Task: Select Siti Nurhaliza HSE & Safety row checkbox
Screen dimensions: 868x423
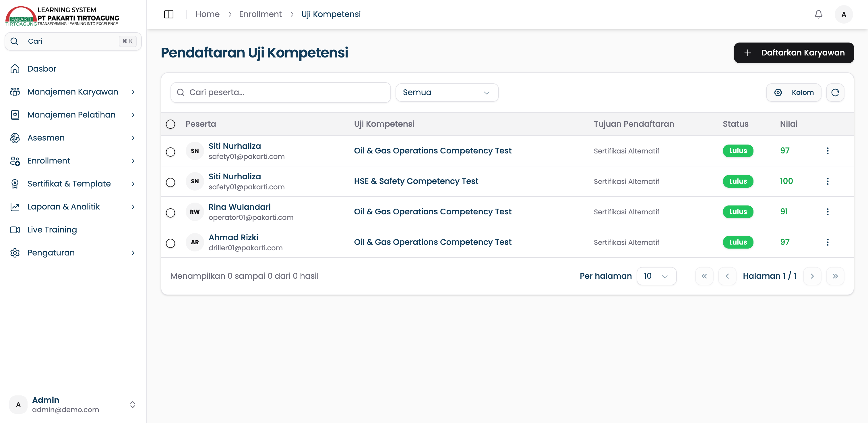Action: pos(170,182)
